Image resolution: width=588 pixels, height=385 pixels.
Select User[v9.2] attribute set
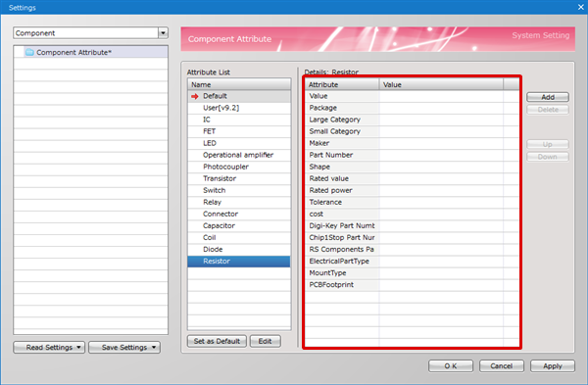(x=239, y=108)
